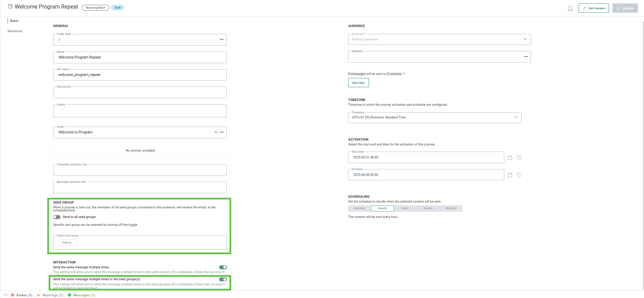Switch to the Advanced tab
Viewport: 644px width, 298px height.
pos(15,31)
